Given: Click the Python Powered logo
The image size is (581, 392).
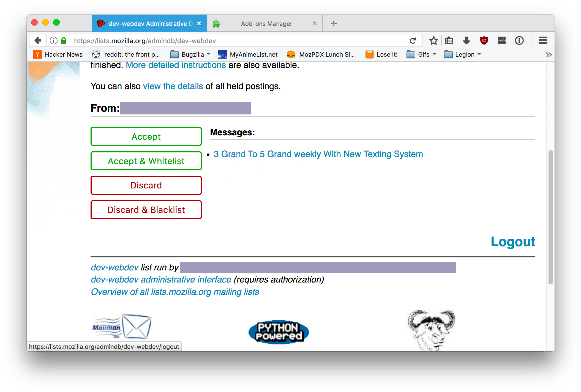Looking at the screenshot, I should point(279,332).
